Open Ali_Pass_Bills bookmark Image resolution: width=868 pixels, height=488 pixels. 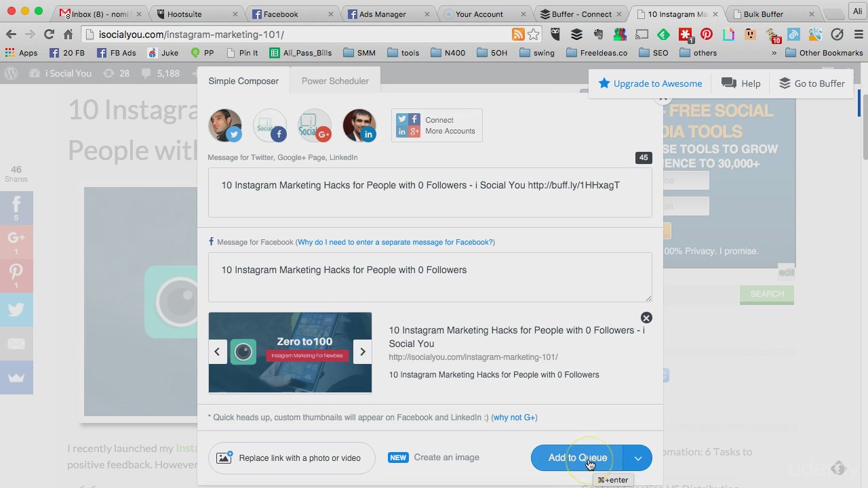[300, 53]
